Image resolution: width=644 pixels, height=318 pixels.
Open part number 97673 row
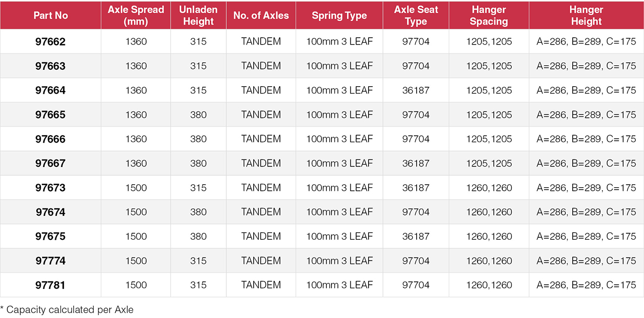tap(322, 188)
